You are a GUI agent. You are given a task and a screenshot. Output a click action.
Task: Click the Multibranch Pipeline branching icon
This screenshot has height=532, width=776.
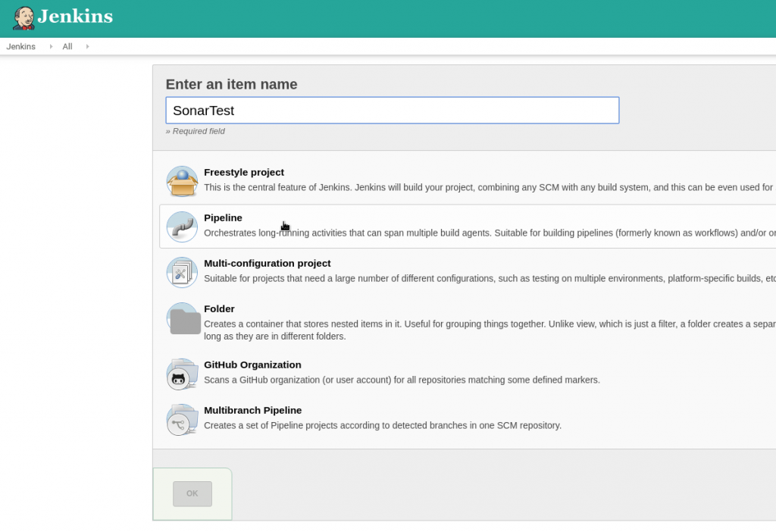click(182, 419)
